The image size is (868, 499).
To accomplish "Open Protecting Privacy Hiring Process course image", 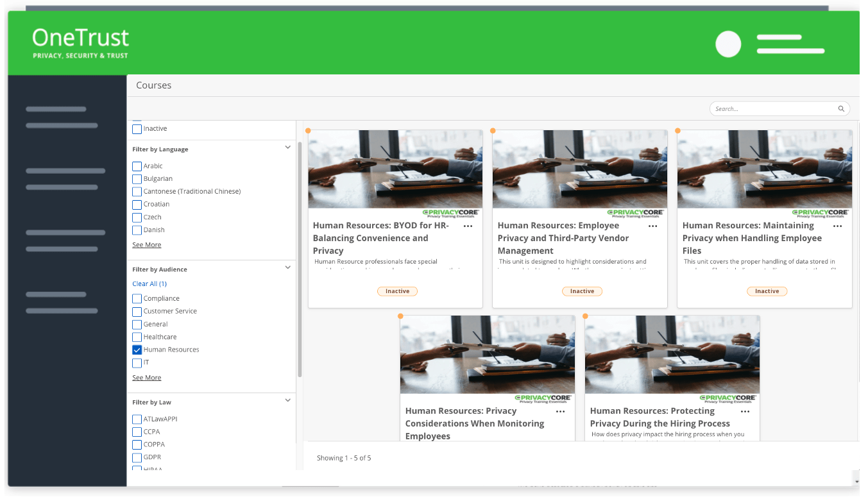I will (672, 355).
